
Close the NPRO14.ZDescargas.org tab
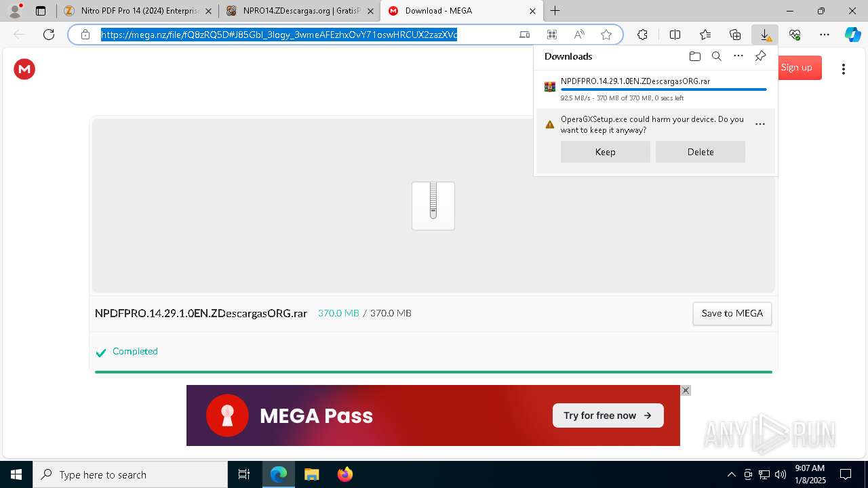370,11
